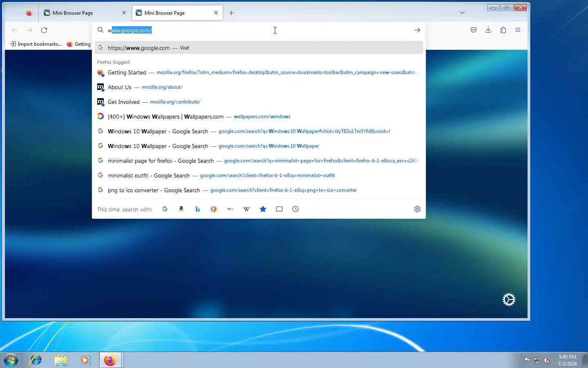Click the network tray icon
The image size is (588, 368).
click(x=537, y=360)
